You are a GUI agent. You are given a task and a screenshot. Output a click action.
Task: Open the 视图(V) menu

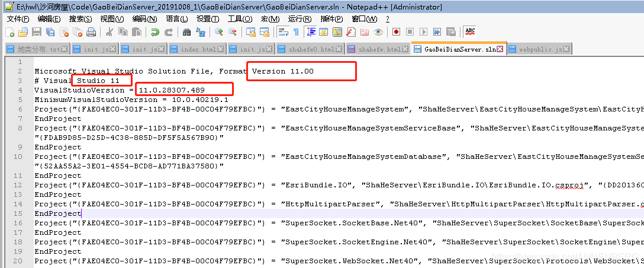tap(112, 19)
